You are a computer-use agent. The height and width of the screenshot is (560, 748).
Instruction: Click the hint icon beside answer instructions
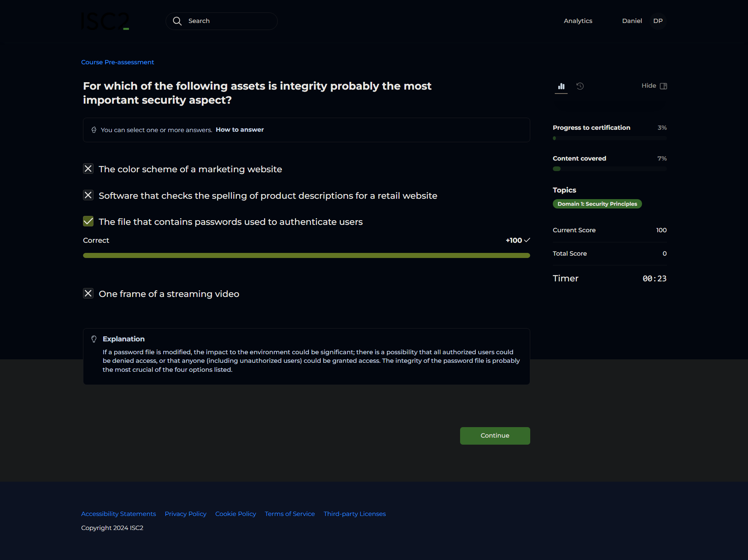94,130
